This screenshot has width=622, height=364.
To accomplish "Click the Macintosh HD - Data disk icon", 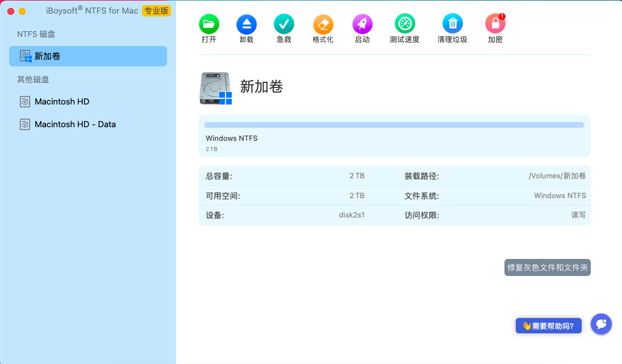I will point(24,124).
